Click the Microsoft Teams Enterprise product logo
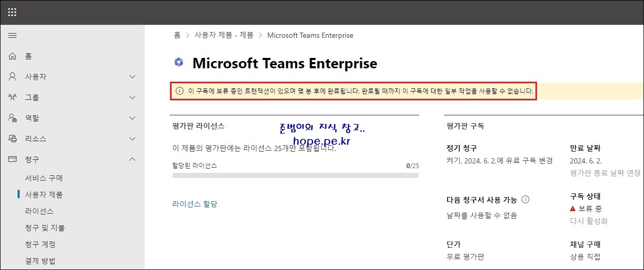Viewport: 644px width, 270px height. tap(179, 63)
